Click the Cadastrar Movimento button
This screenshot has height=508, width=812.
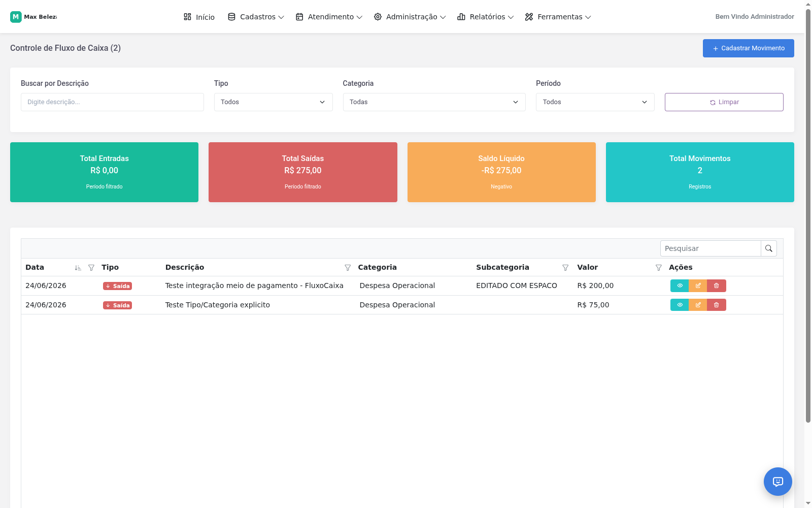748,48
